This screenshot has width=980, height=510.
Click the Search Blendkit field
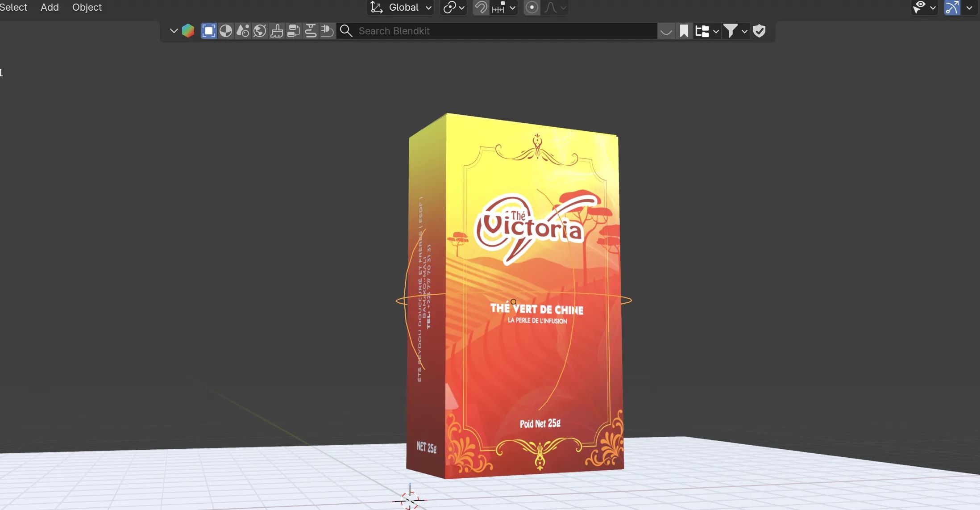(497, 31)
